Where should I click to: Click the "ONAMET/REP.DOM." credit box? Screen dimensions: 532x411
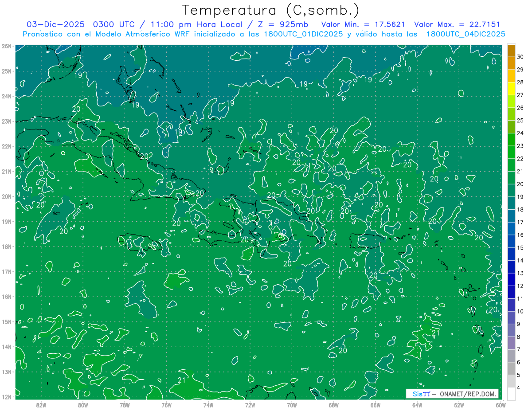tap(452, 394)
